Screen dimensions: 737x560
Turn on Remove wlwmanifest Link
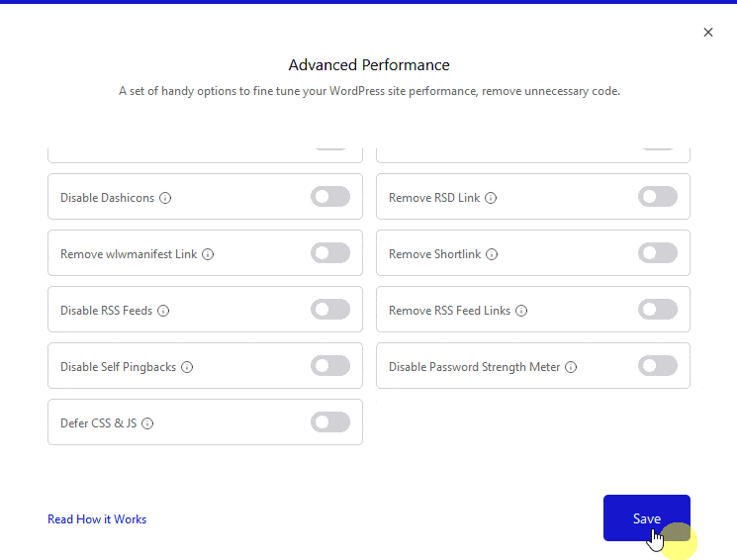[x=330, y=253]
